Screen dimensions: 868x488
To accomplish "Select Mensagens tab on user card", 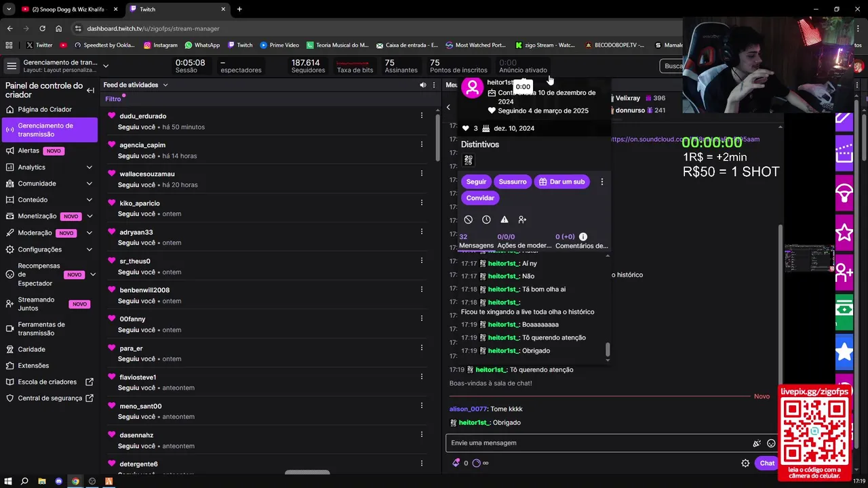I will [476, 241].
